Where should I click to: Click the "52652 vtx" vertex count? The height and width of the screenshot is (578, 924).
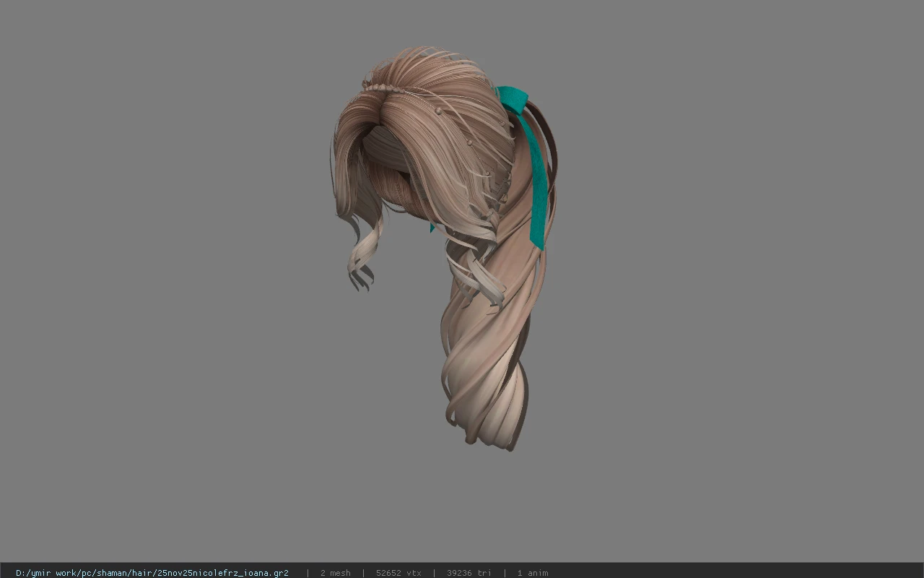[398, 573]
